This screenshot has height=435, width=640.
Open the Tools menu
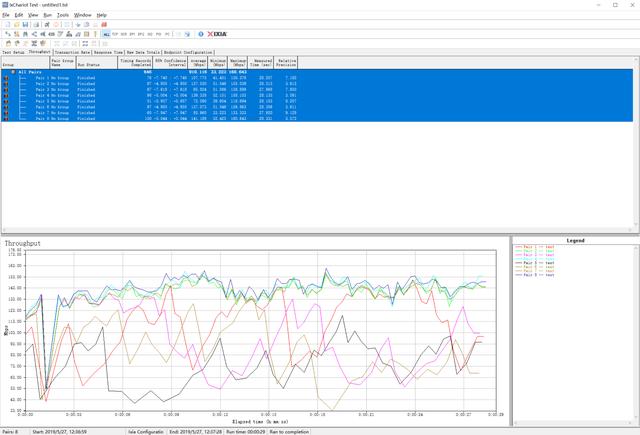click(x=63, y=15)
